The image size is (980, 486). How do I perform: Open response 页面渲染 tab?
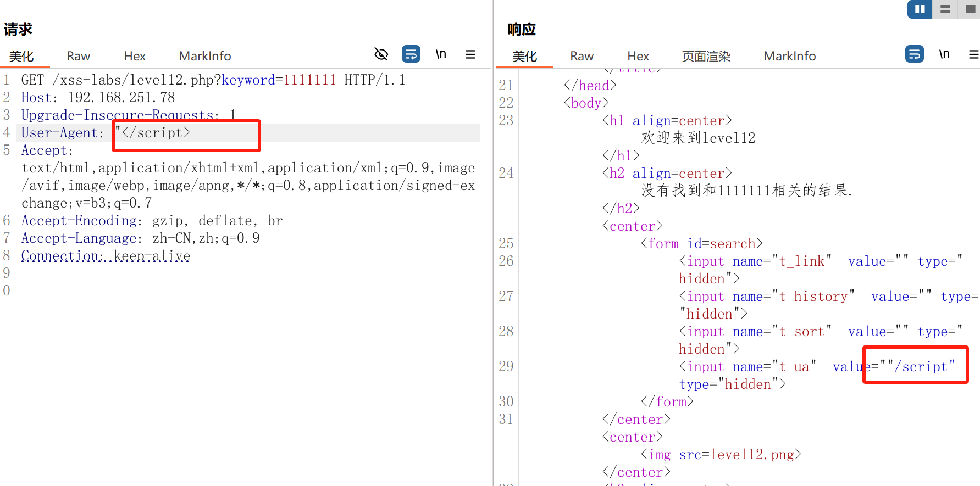706,56
